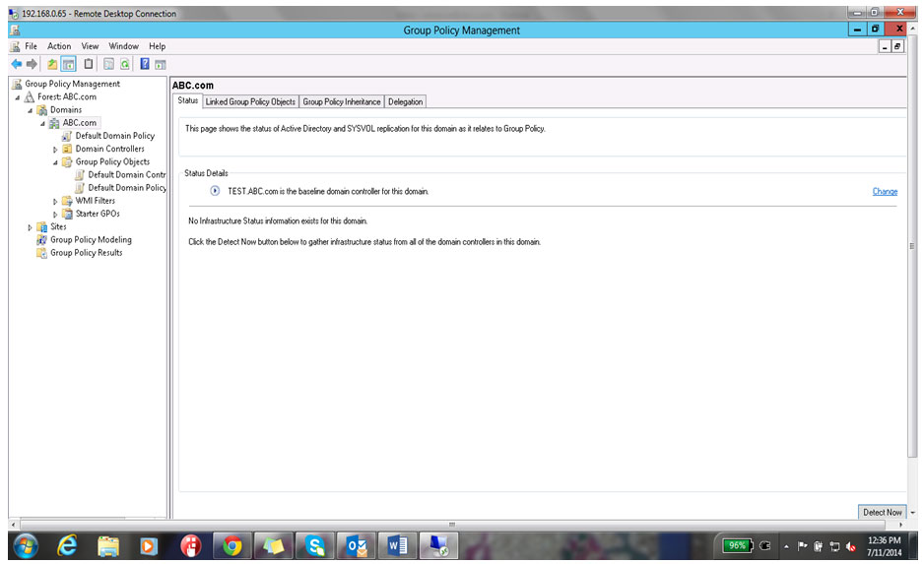The image size is (924, 564).
Task: Open Sticky Notes from the taskbar
Action: [x=273, y=546]
